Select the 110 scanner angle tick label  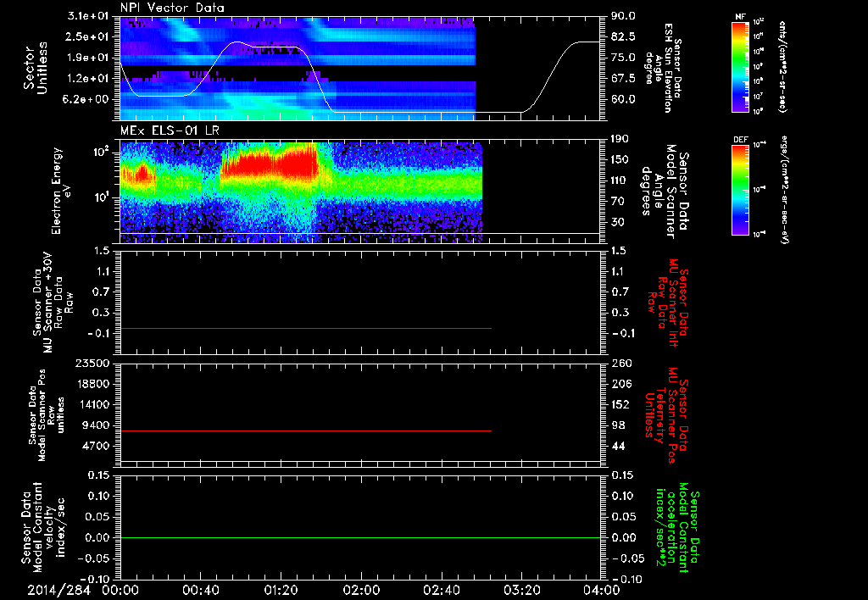click(620, 181)
